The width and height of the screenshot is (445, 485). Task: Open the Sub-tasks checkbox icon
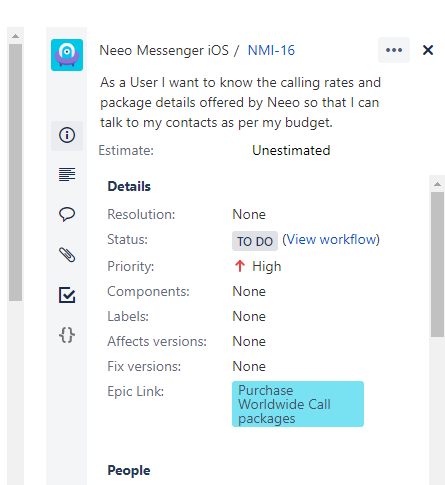(x=67, y=295)
